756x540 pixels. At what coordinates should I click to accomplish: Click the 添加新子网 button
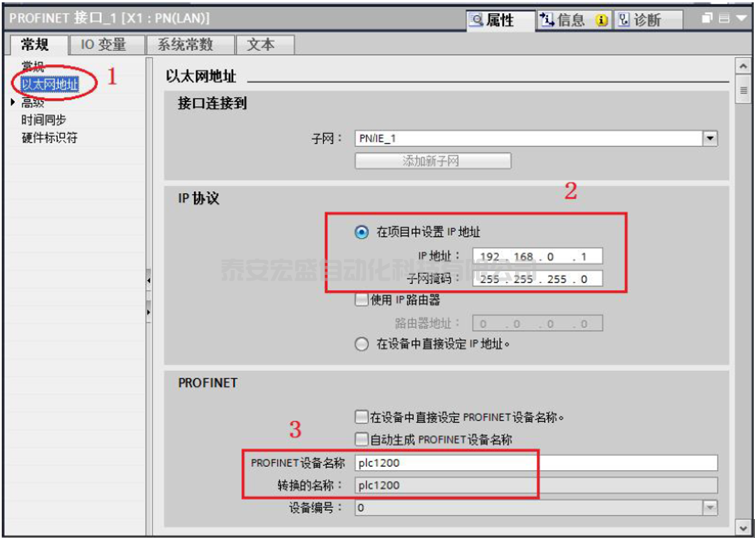pyautogui.click(x=433, y=161)
